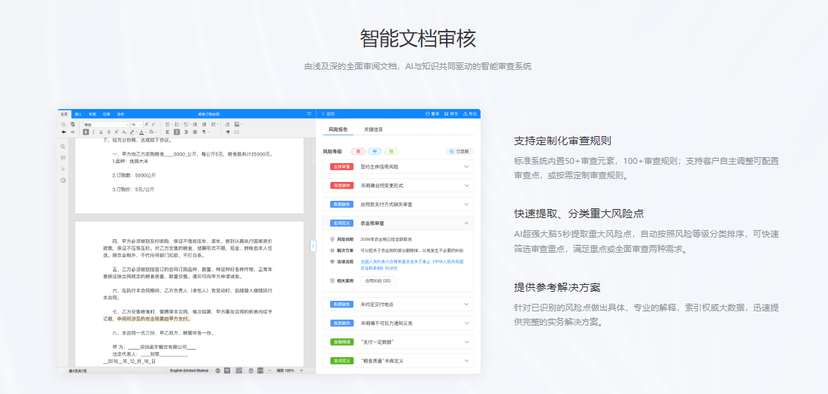Click the bulleted list icon
Image resolution: width=828 pixels, height=394 pixels.
[x=168, y=125]
